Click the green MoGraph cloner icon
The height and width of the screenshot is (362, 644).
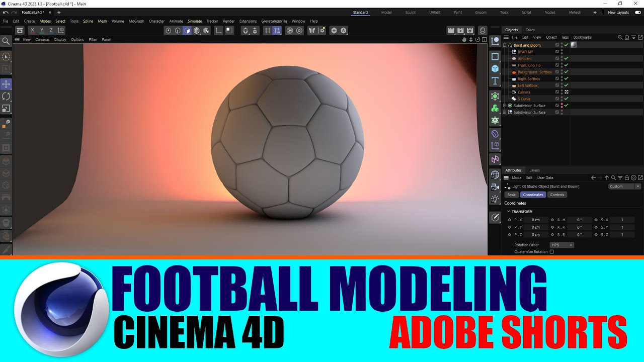point(495,109)
